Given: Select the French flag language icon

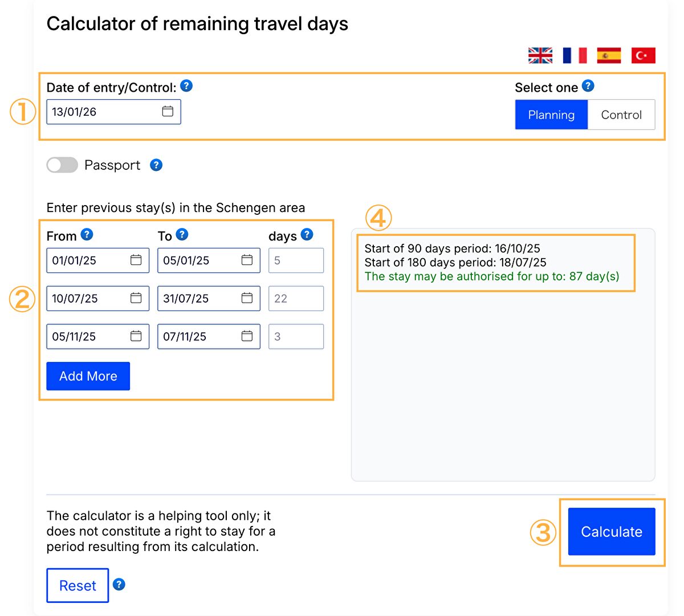Looking at the screenshot, I should [575, 55].
